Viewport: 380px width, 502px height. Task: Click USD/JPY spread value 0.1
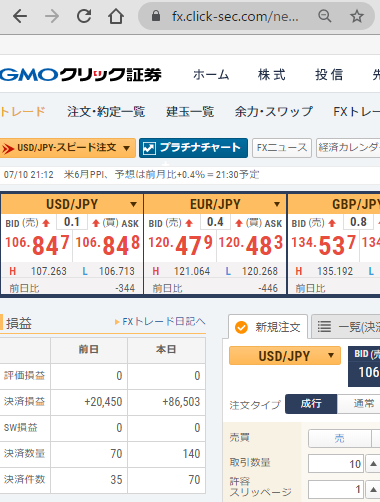pos(72,222)
